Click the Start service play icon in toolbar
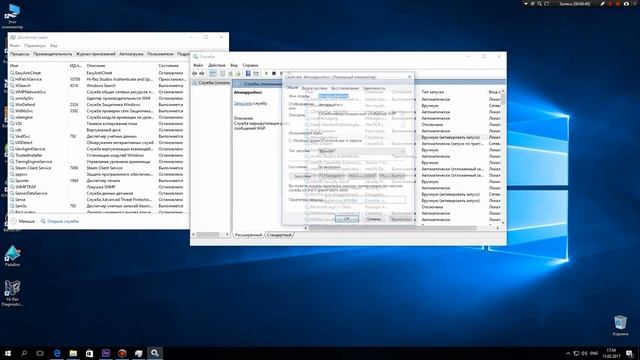640x360 pixels. [267, 73]
